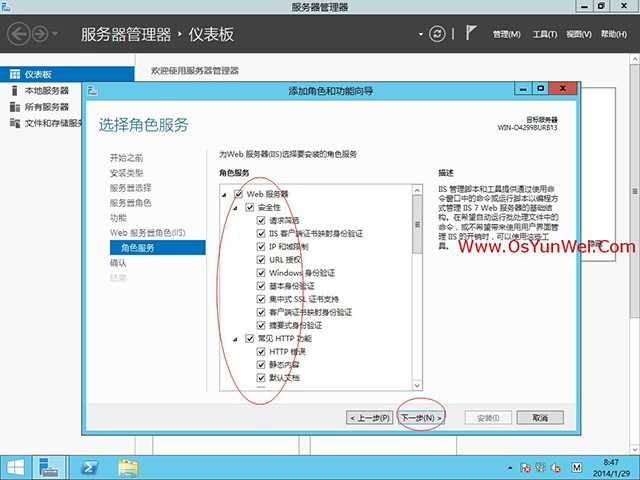Click the role services list scrollbar thumb
The image size is (640, 480).
coord(417,224)
